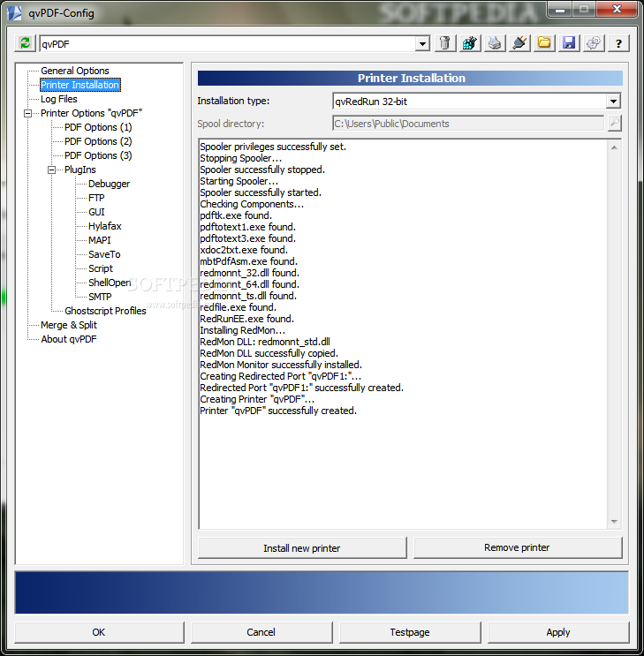644x656 pixels.
Task: Open About qvPDF page
Action: click(x=69, y=339)
